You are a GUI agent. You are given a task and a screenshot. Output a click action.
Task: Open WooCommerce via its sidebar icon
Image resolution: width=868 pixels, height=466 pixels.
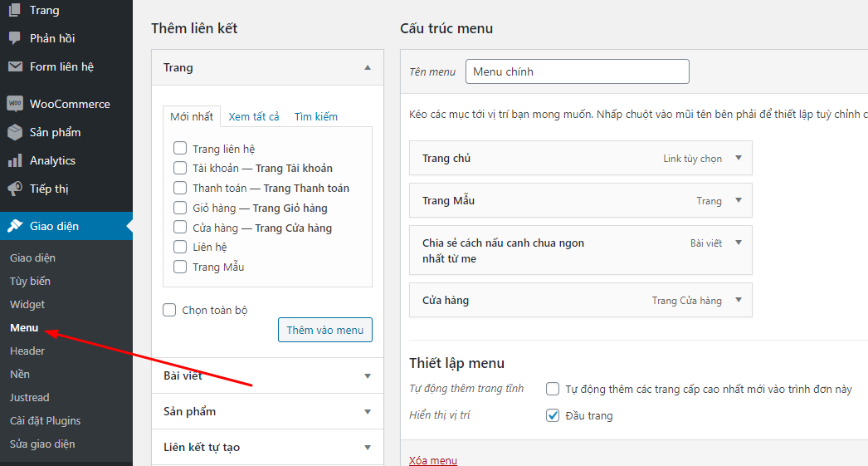pyautogui.click(x=15, y=104)
